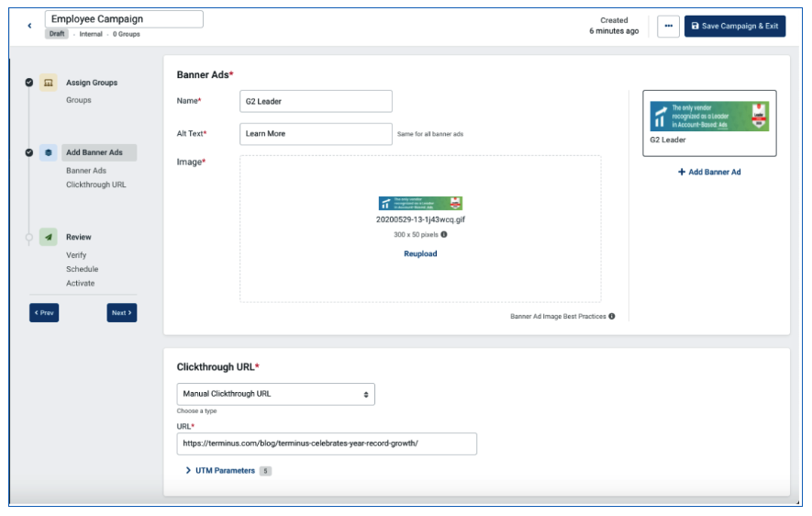Click the Add Banner Ads layers icon

tap(48, 152)
